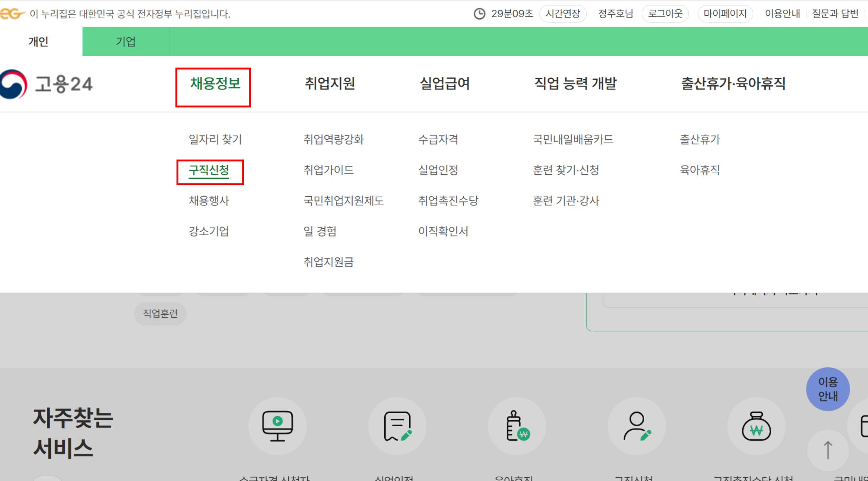Select the 개인 tab

pos(38,42)
